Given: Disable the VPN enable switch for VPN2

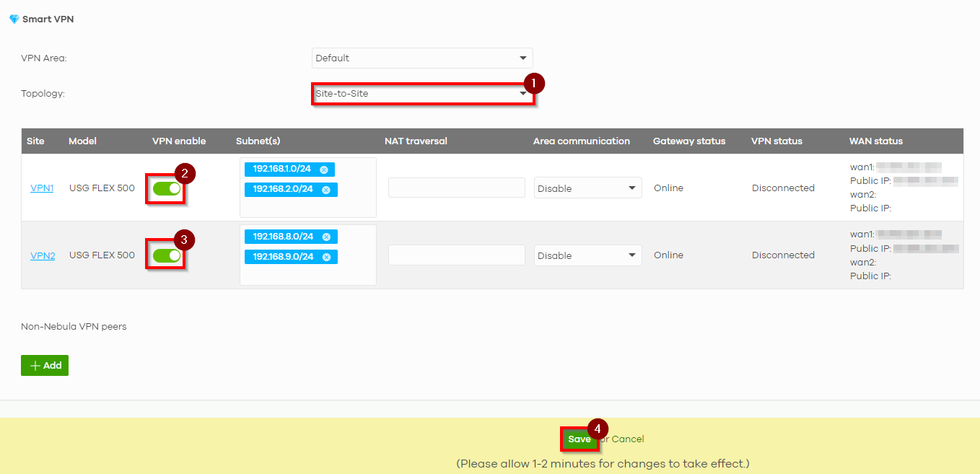Looking at the screenshot, I should click(165, 255).
